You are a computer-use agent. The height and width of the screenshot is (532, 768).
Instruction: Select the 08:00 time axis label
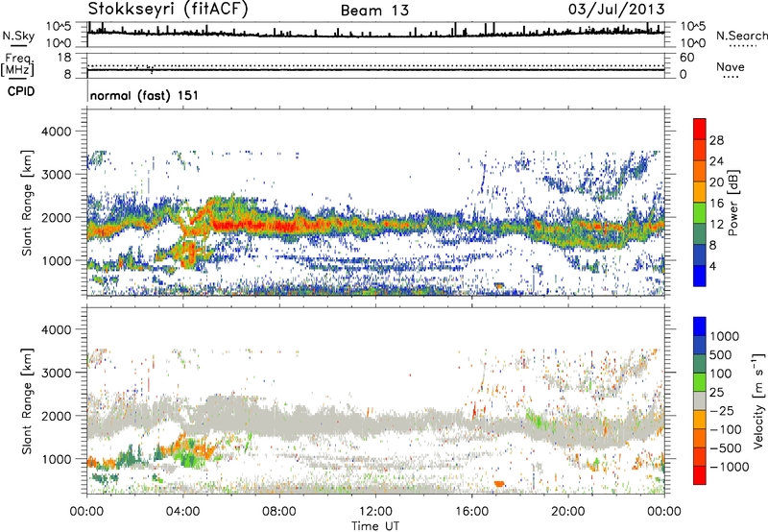[279, 512]
